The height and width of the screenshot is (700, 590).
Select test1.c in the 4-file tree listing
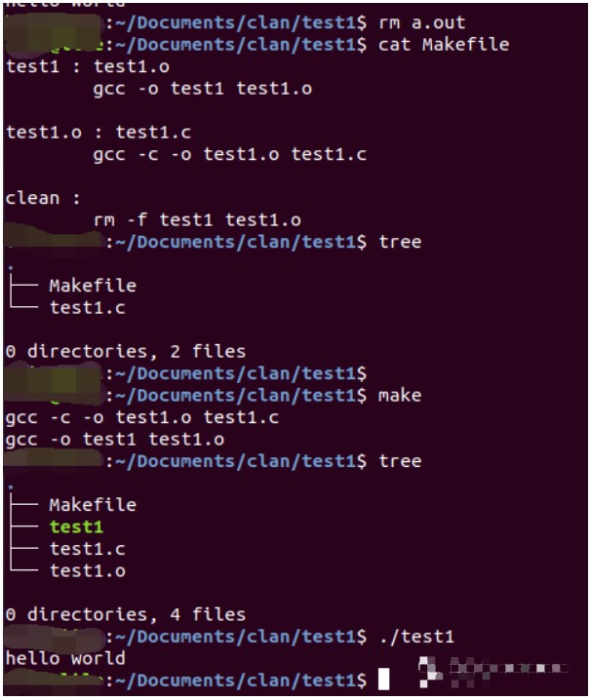point(87,549)
